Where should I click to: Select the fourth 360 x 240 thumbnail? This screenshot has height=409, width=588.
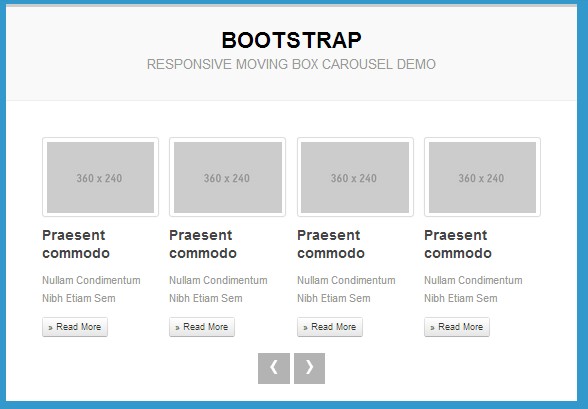coord(482,177)
